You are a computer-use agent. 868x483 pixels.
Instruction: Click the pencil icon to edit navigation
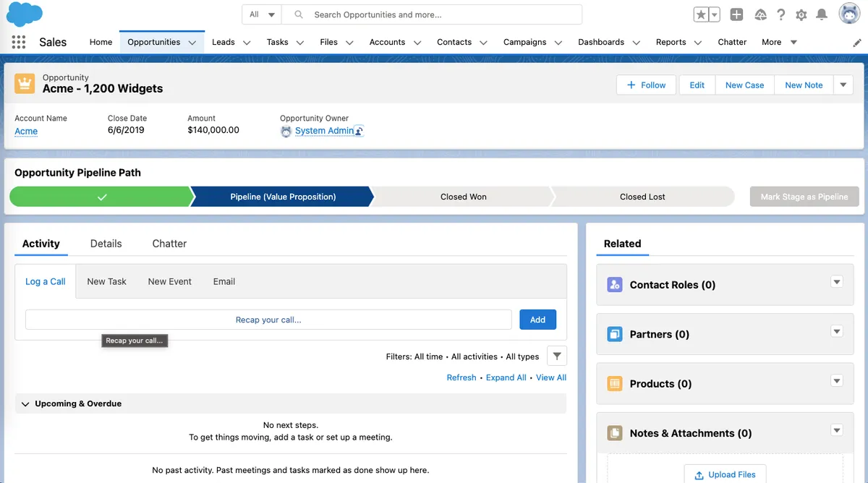(857, 43)
